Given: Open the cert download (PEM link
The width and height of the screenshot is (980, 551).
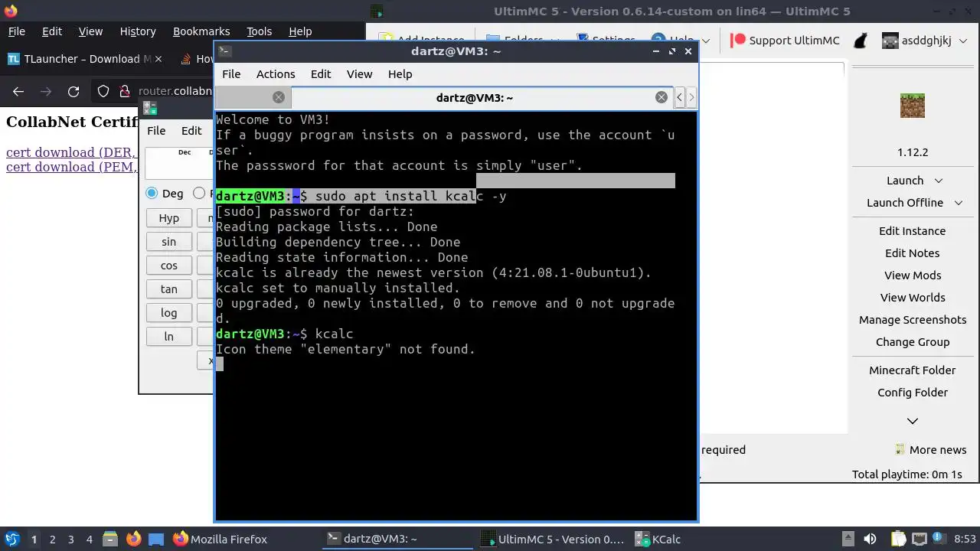Looking at the screenshot, I should pos(71,167).
